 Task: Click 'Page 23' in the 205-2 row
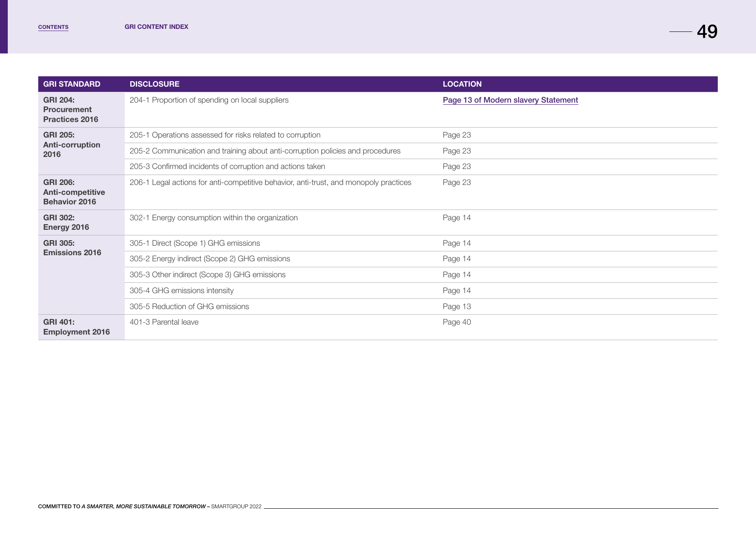tap(457, 151)
